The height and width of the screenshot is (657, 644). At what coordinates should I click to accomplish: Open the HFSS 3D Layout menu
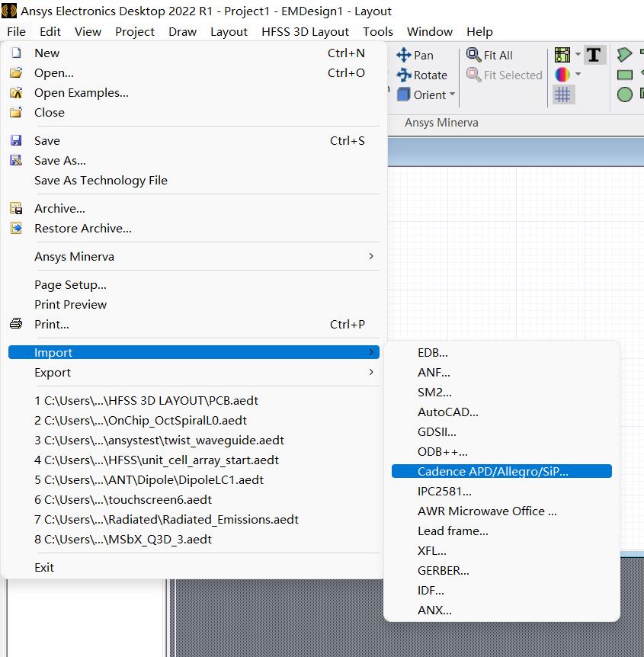point(305,32)
